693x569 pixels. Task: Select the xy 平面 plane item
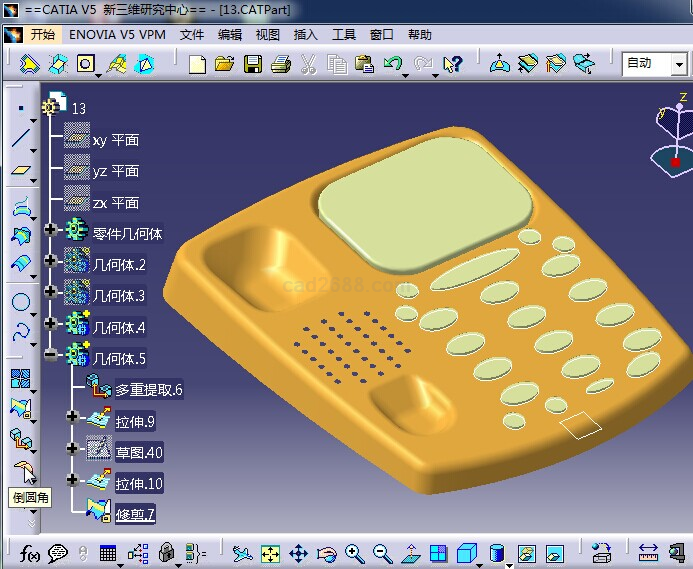[x=115, y=140]
